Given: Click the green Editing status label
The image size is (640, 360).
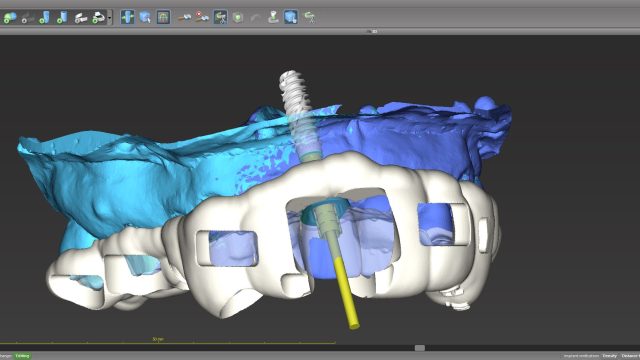Looking at the screenshot, I should point(22,356).
